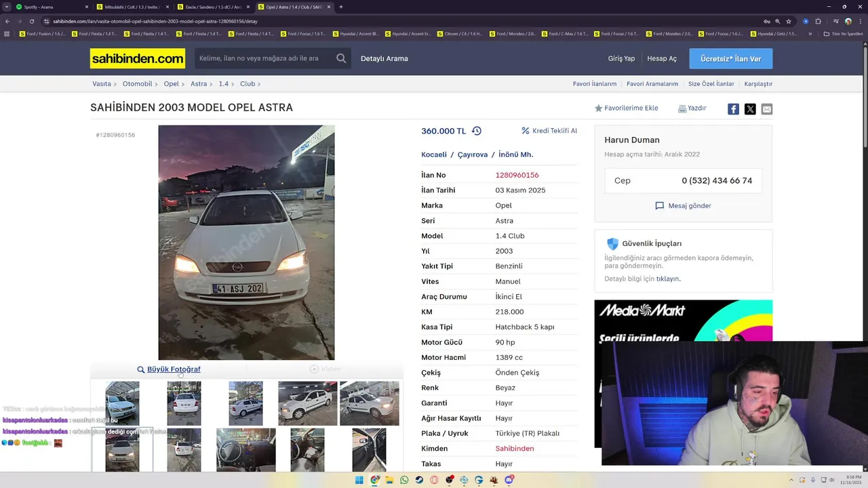Go to Vasıta breadcrumb
This screenshot has height=488, width=868.
point(102,84)
